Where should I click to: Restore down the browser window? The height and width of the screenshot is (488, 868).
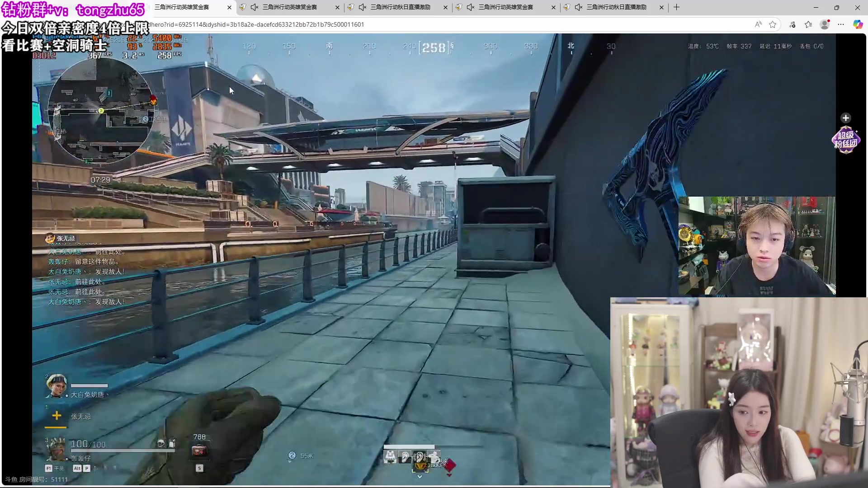pos(837,7)
